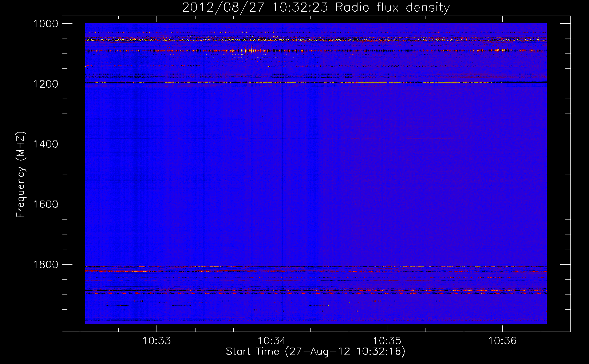Click the 1800 frequency tick label
Viewport: 589px width, 364px height.
click(46, 265)
